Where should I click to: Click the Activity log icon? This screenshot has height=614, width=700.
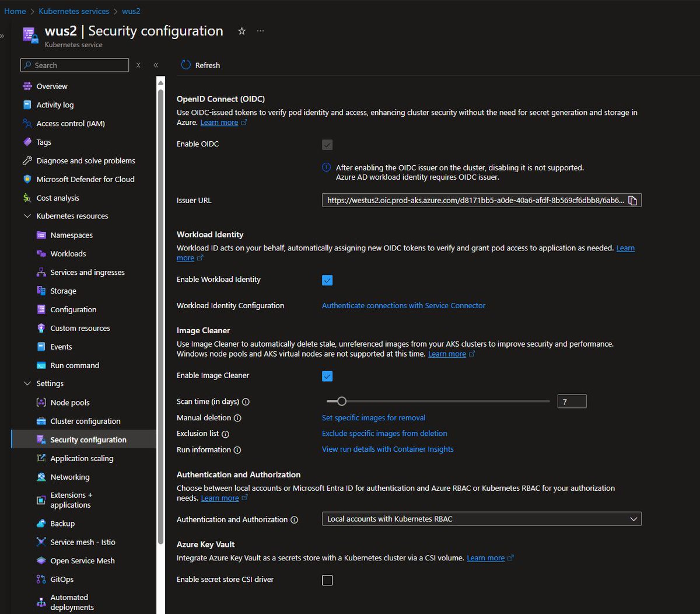[27, 105]
